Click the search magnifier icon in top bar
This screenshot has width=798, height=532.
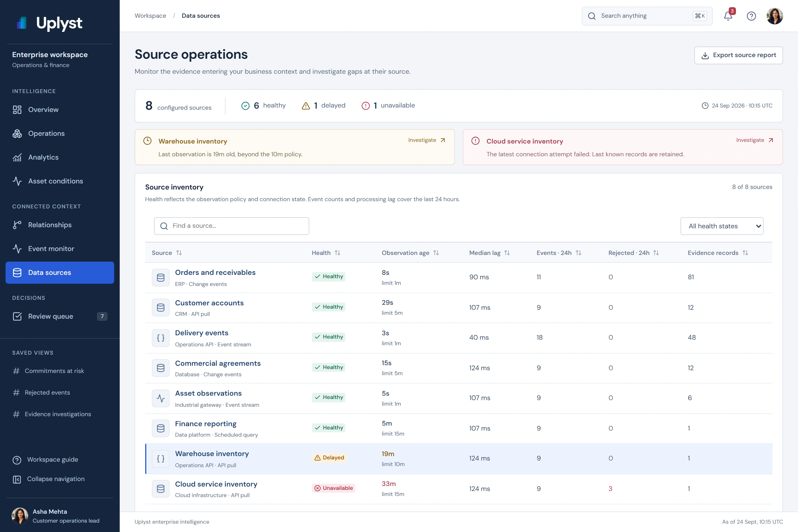click(x=592, y=16)
